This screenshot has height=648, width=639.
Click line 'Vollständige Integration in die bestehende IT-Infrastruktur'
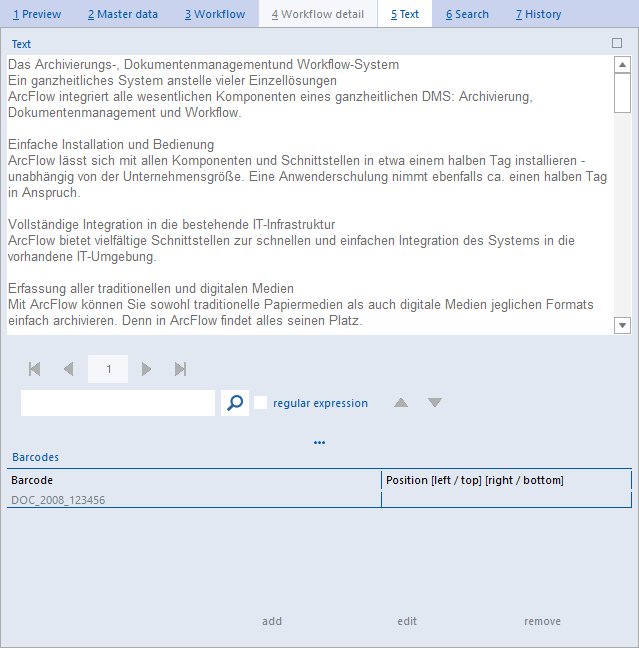click(172, 224)
